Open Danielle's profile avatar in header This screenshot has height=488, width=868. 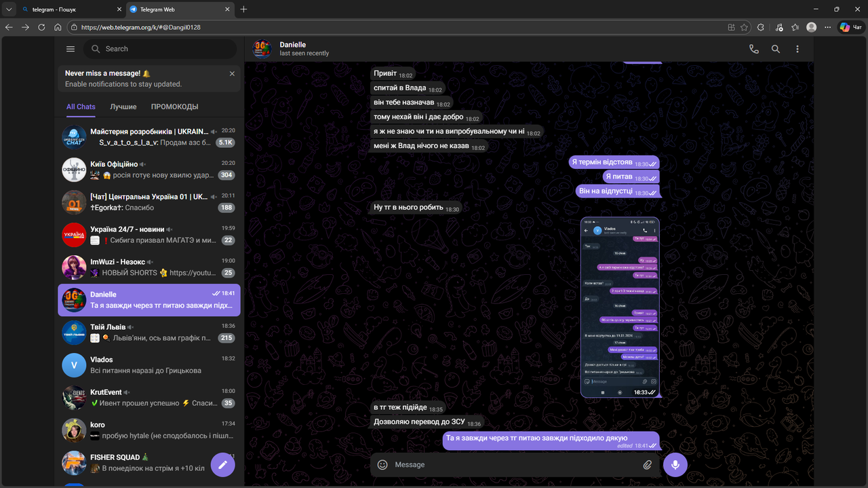pos(262,49)
